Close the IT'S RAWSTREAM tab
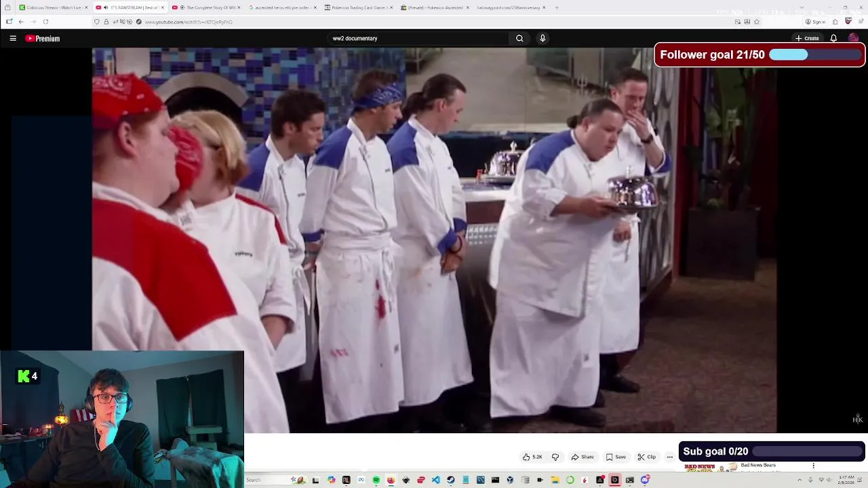The image size is (868, 488). [x=163, y=7]
